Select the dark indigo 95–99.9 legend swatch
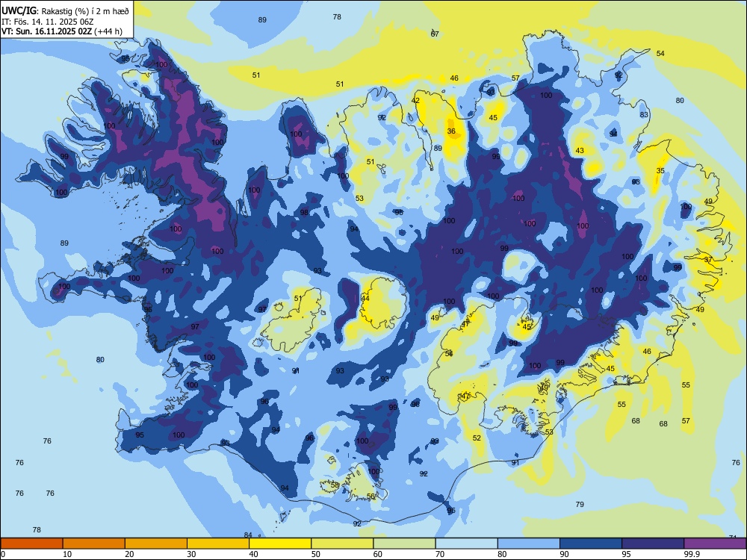This screenshot has height=560, width=747. [653, 544]
